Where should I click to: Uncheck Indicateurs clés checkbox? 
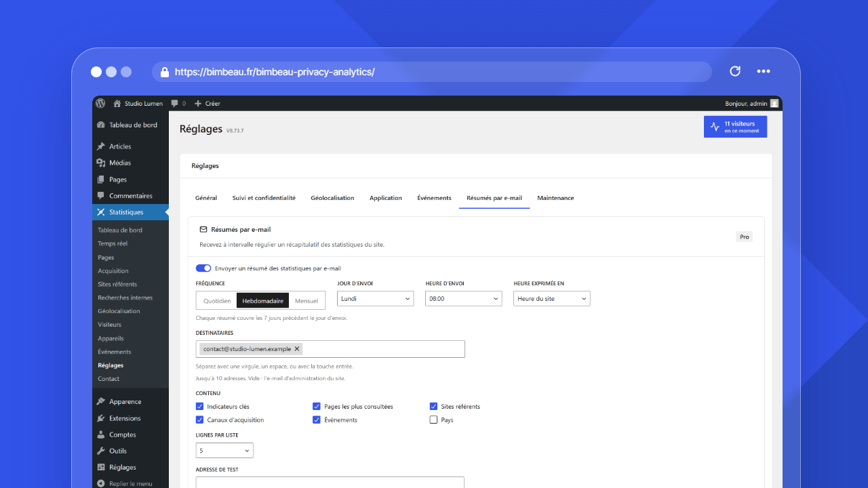coord(200,407)
